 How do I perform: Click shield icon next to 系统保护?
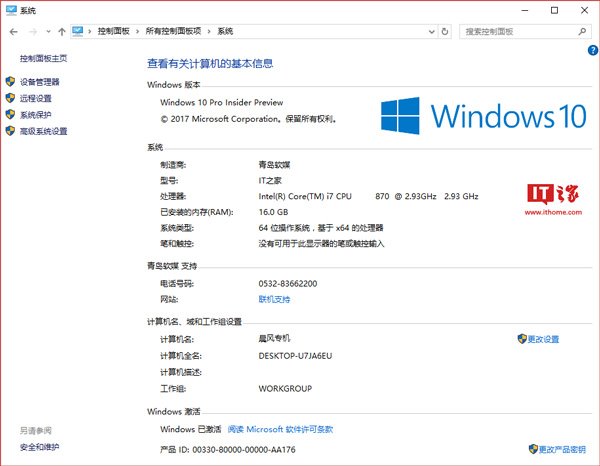[x=11, y=115]
